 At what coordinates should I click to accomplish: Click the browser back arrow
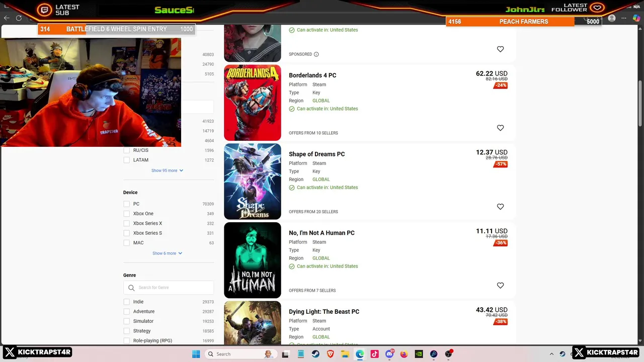click(x=7, y=18)
